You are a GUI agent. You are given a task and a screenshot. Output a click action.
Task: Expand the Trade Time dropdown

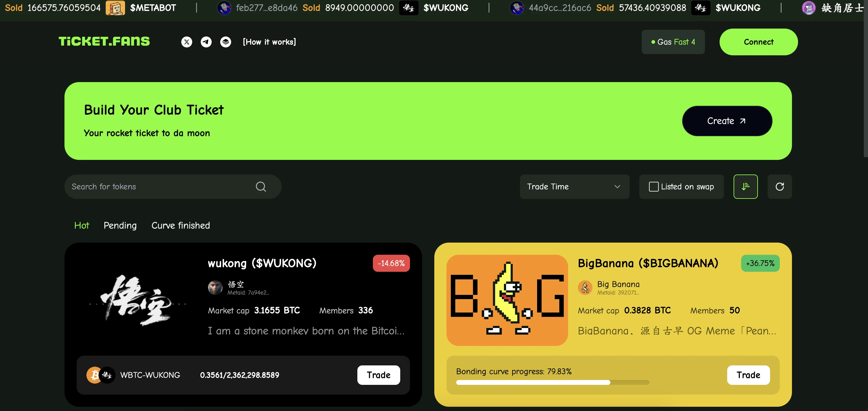574,186
